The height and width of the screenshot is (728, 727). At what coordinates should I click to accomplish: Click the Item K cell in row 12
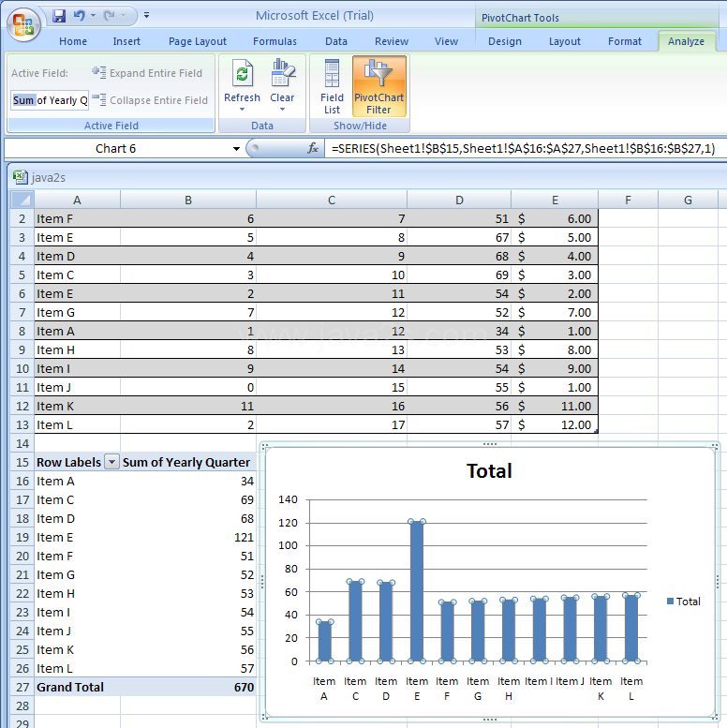(x=77, y=407)
